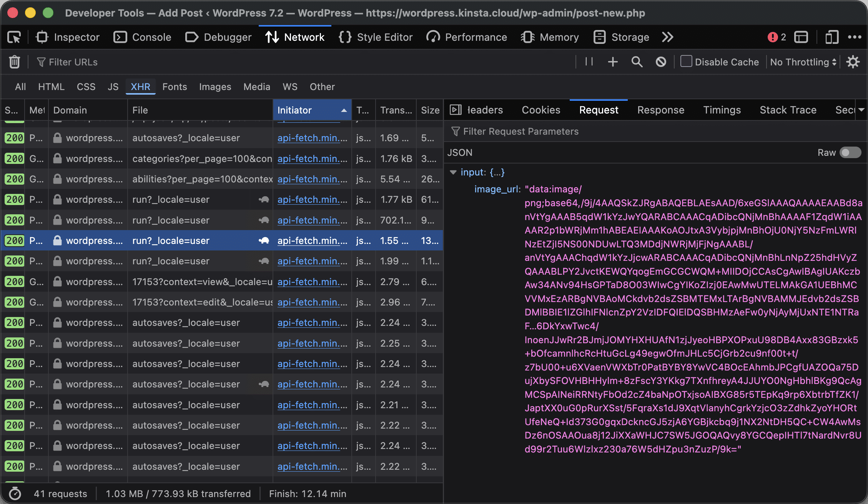This screenshot has width=868, height=504.
Task: Open request blocking icon
Action: coord(661,62)
